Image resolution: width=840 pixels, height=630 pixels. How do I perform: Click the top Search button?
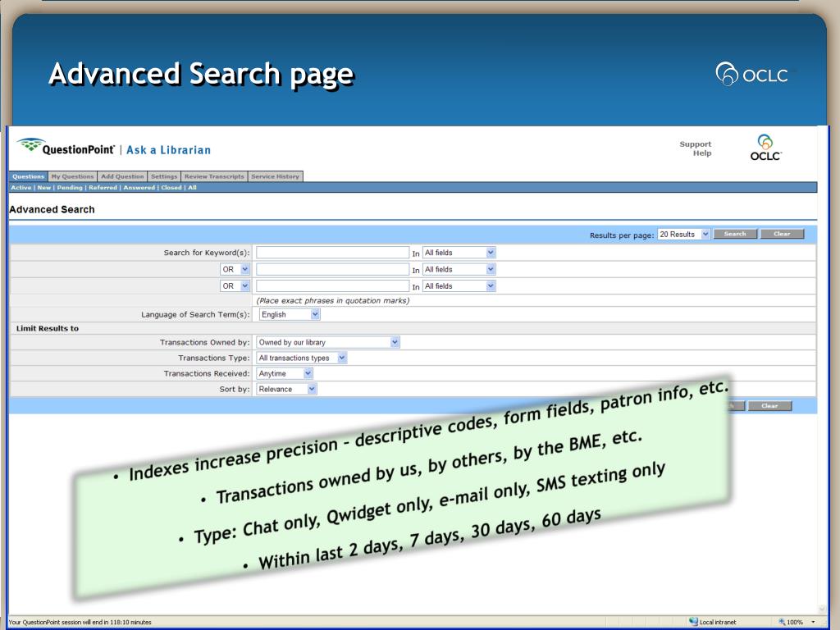pos(735,234)
